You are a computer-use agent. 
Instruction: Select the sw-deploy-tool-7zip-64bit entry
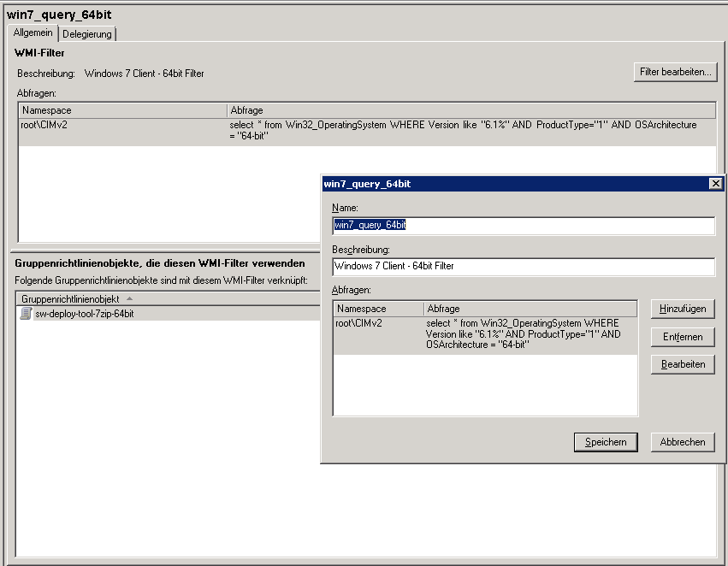tap(86, 314)
